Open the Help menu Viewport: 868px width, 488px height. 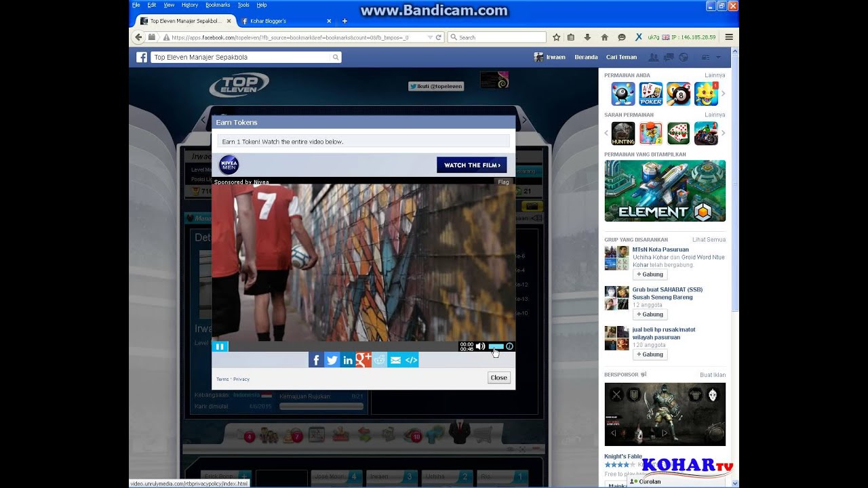point(262,5)
